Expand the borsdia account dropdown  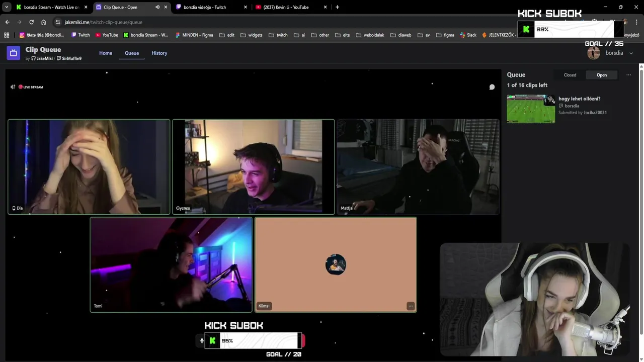click(x=631, y=53)
